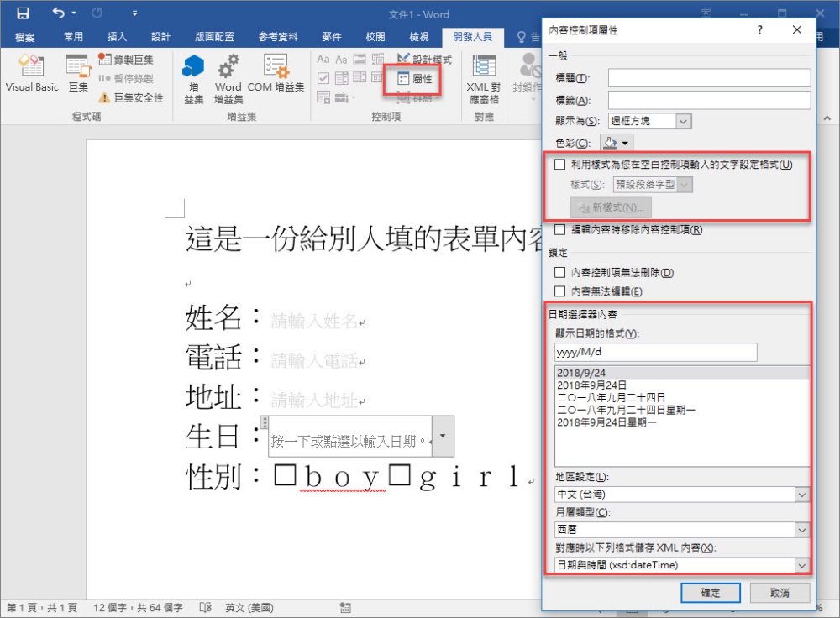Open Undo history dropdown arrow
Screen dimensions: 840x618
tap(74, 13)
